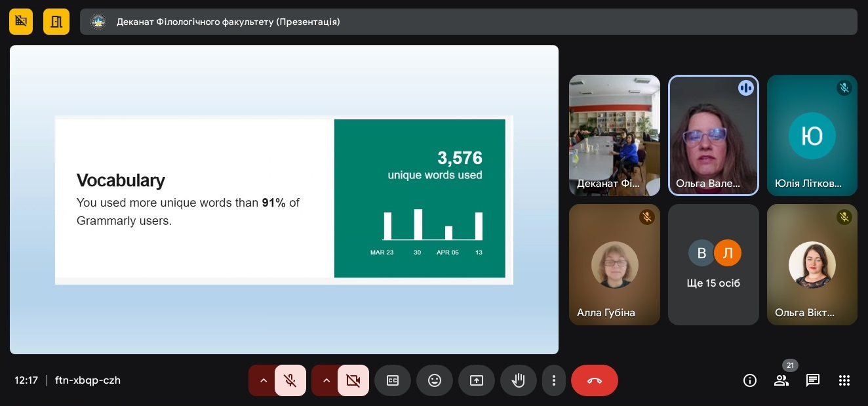Select the Алла Губіна participant tile
The image size is (868, 406).
click(x=614, y=264)
